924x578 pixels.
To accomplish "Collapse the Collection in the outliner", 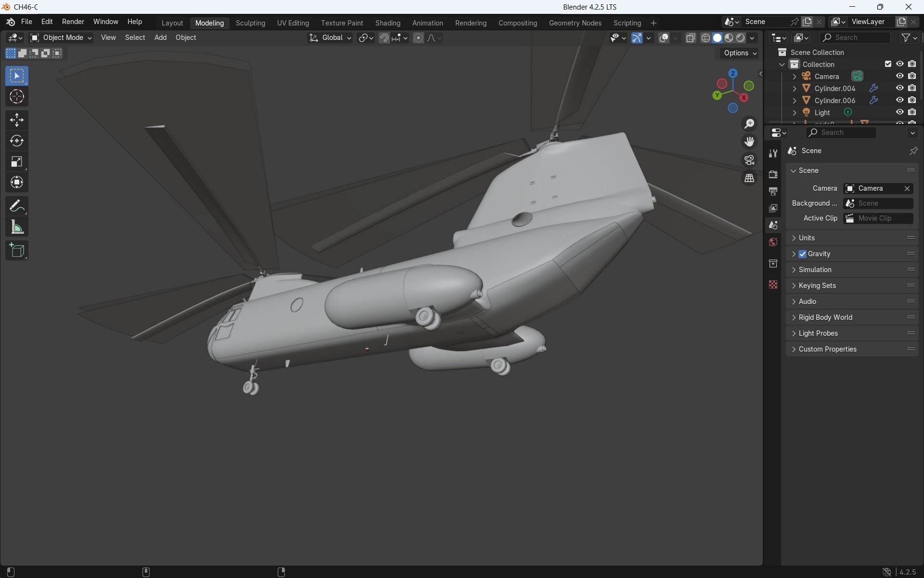I will coord(782,64).
